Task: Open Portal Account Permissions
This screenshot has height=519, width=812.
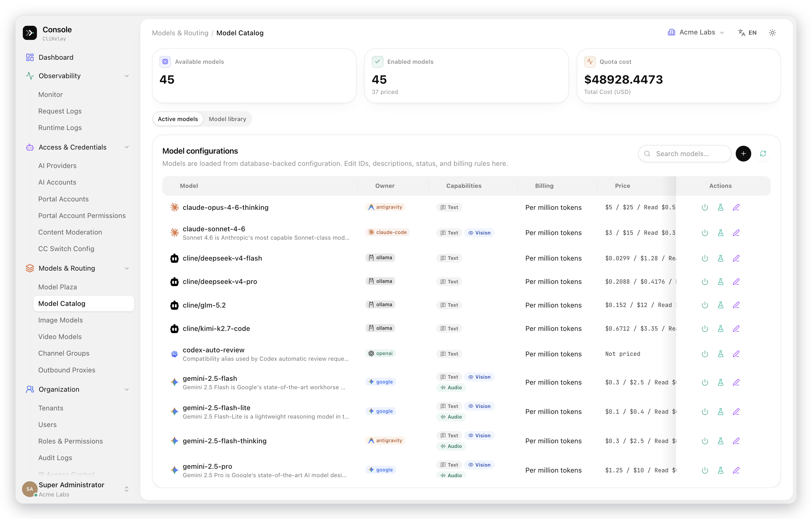Action: click(82, 216)
